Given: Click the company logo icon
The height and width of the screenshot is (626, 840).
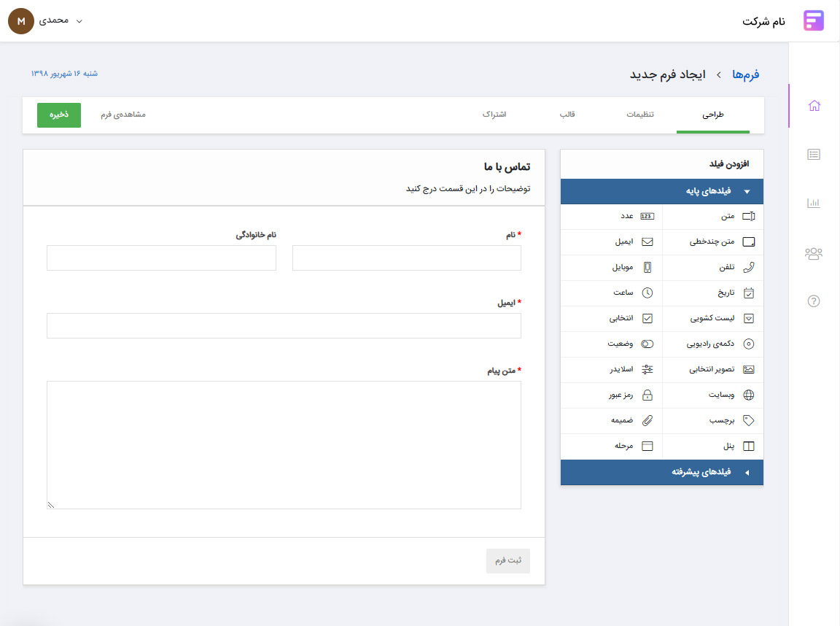Looking at the screenshot, I should point(813,21).
